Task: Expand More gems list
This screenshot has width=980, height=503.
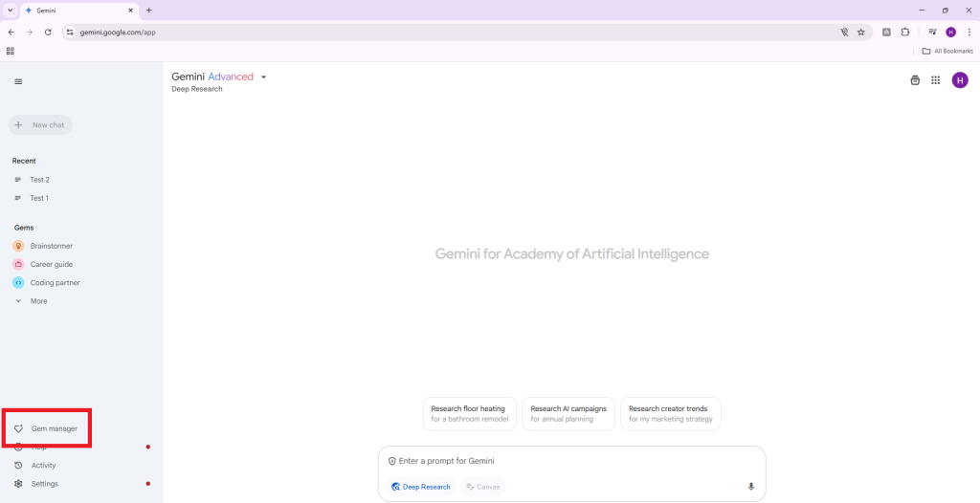Action: pos(32,301)
